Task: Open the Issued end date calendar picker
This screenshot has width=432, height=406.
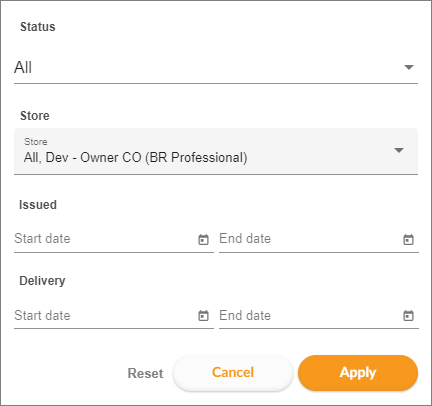Action: (x=408, y=239)
